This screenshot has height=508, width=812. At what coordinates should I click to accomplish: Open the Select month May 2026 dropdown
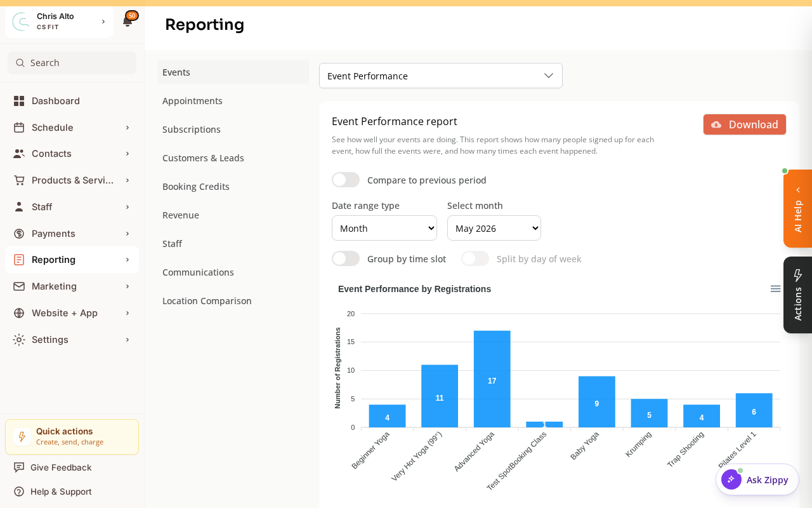tap(494, 228)
